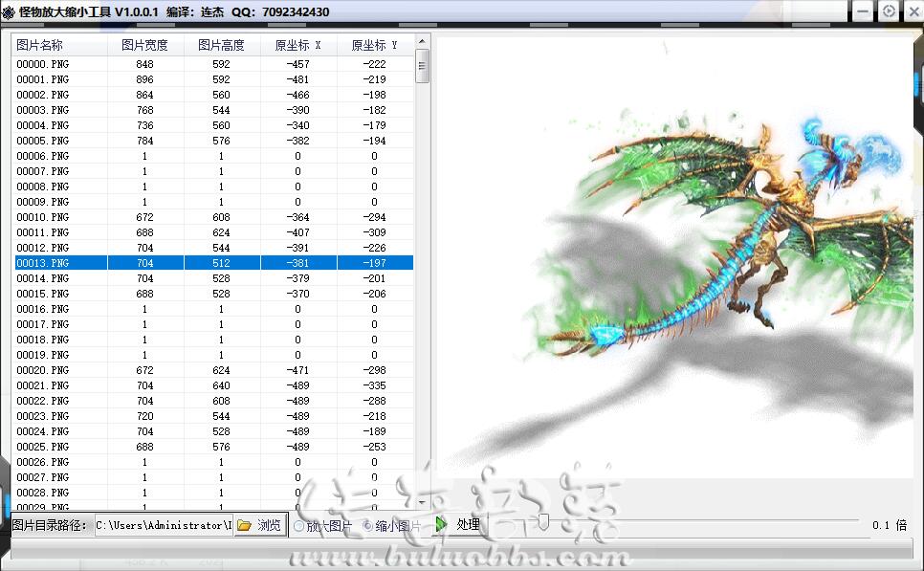The height and width of the screenshot is (571, 924).
Task: Click the width value 896
Action: [145, 79]
